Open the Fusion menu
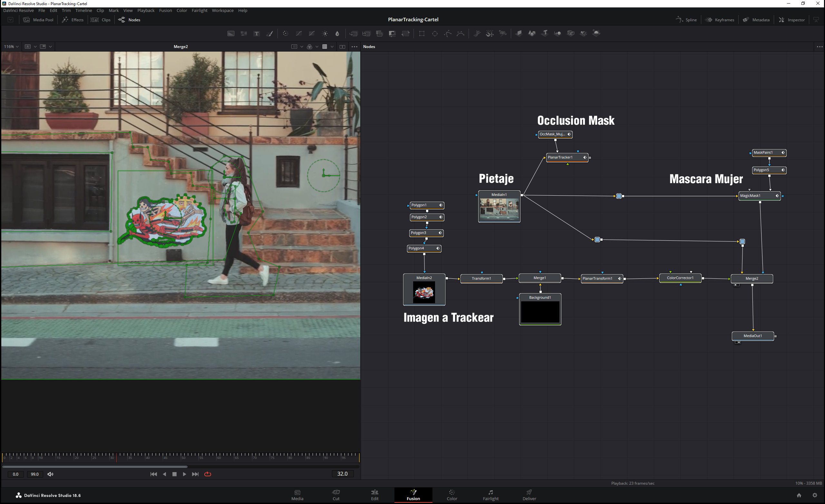This screenshot has width=825, height=504. tap(165, 10)
